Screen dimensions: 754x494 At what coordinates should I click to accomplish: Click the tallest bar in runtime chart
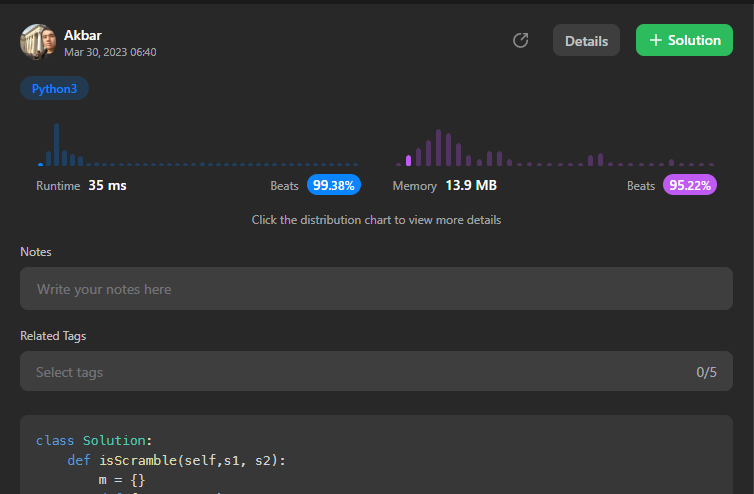click(x=57, y=145)
